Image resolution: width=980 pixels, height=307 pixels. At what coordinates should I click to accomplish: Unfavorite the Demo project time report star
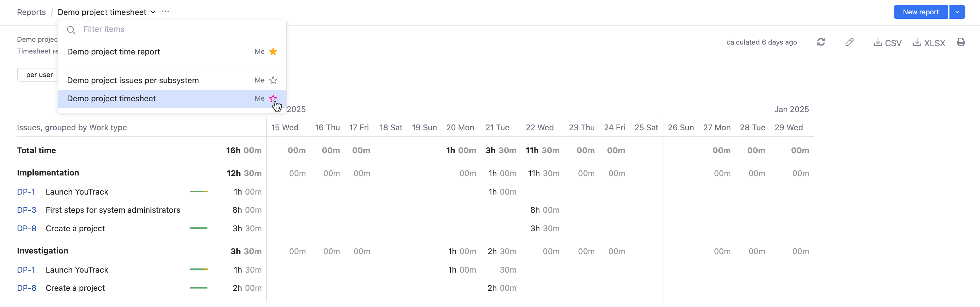click(273, 51)
